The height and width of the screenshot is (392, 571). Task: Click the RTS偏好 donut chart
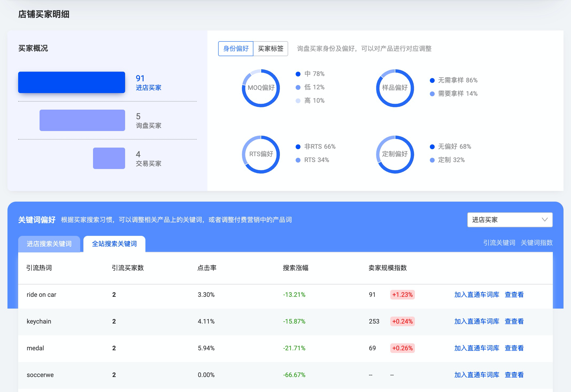pos(261,154)
